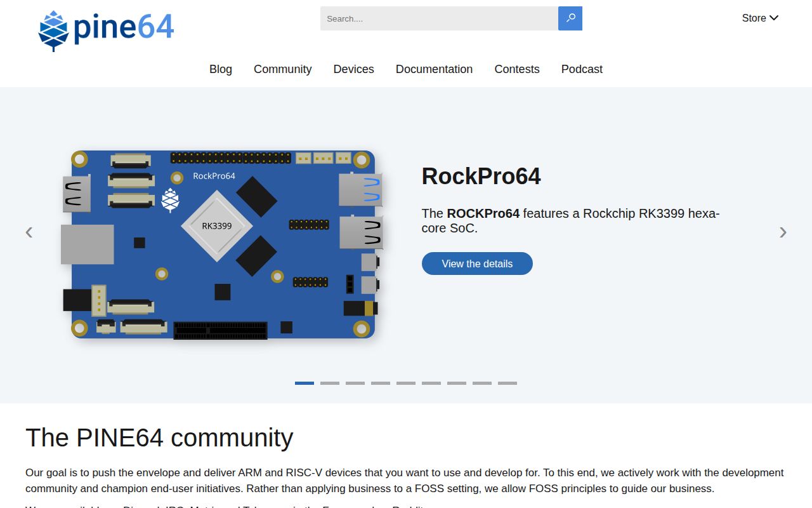The image size is (812, 508).
Task: Select the RockPro64 board image
Action: click(223, 244)
